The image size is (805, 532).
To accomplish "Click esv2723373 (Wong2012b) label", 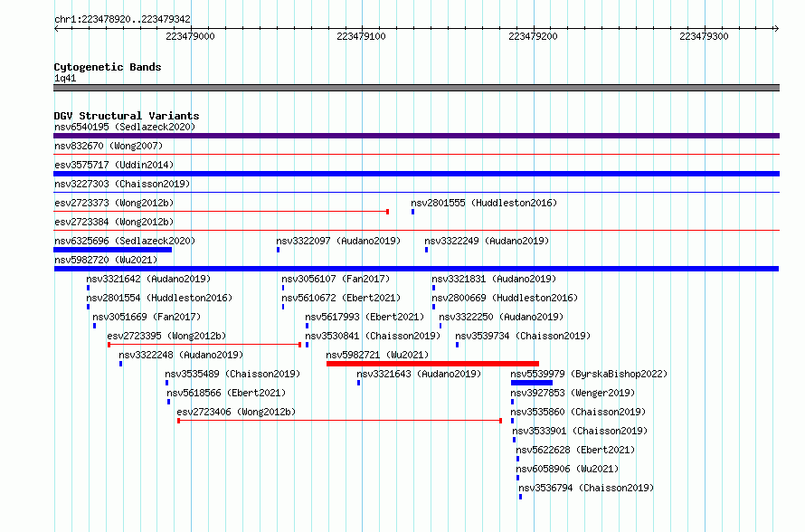I will 114,203.
